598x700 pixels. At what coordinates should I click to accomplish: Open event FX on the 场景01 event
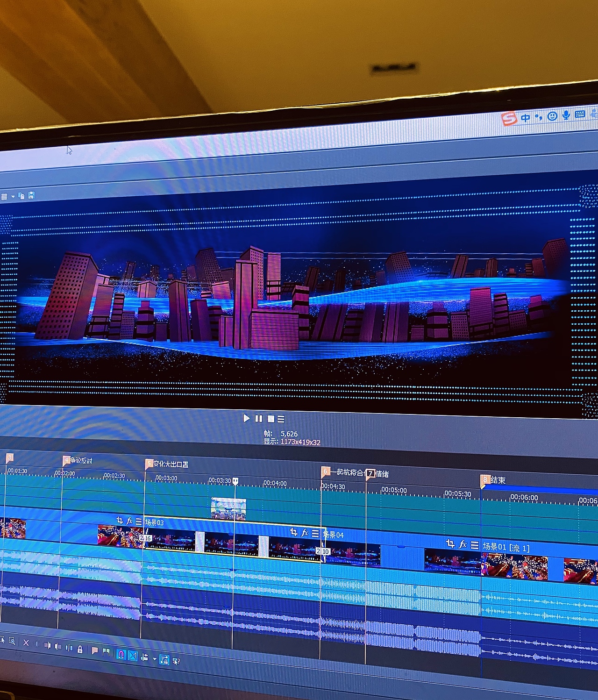pyautogui.click(x=463, y=544)
